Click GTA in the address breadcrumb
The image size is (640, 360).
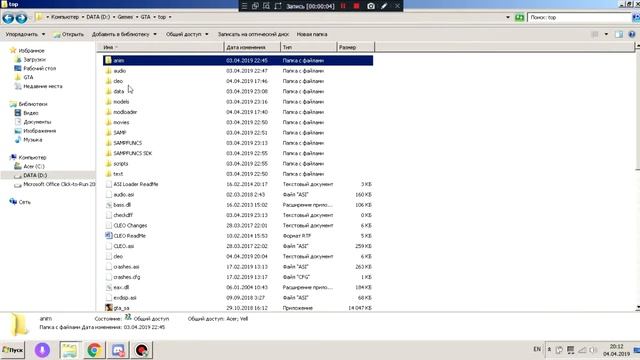click(145, 17)
